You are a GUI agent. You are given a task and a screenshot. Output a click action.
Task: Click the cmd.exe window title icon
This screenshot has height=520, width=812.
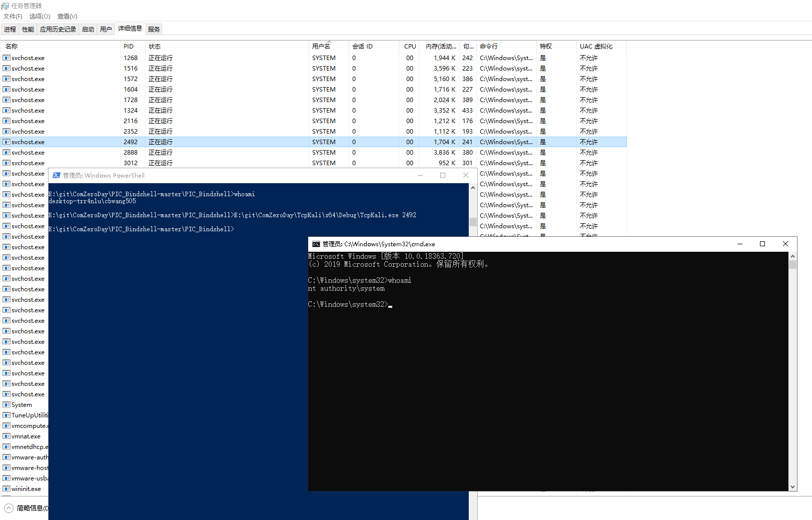pos(316,244)
